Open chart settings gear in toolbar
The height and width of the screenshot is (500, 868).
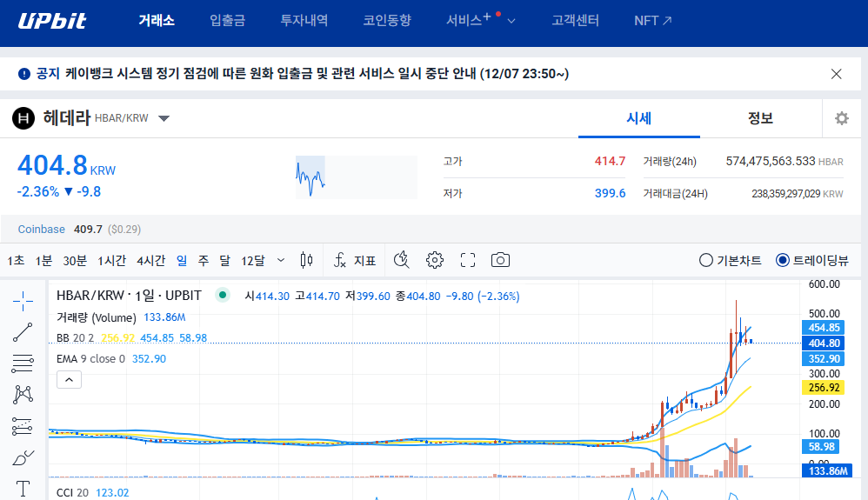pos(435,260)
